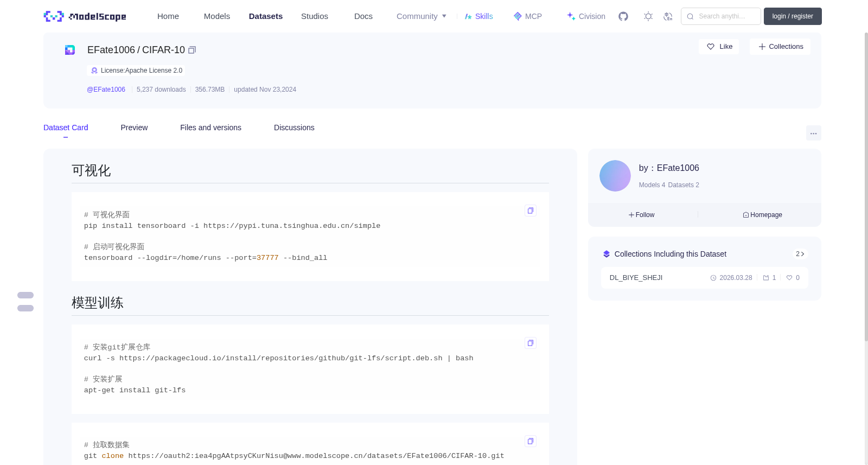
Task: Go to the Home nav item
Action: pos(168,16)
